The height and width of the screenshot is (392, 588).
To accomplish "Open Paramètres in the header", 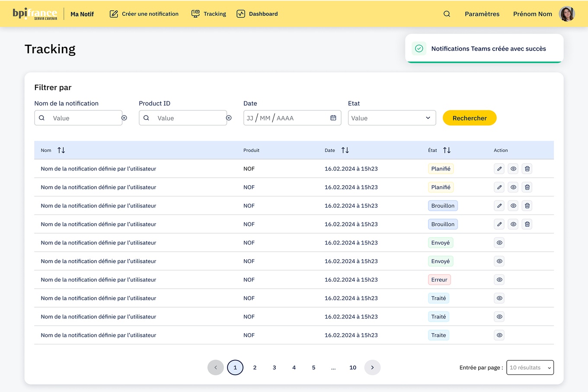I will (482, 14).
